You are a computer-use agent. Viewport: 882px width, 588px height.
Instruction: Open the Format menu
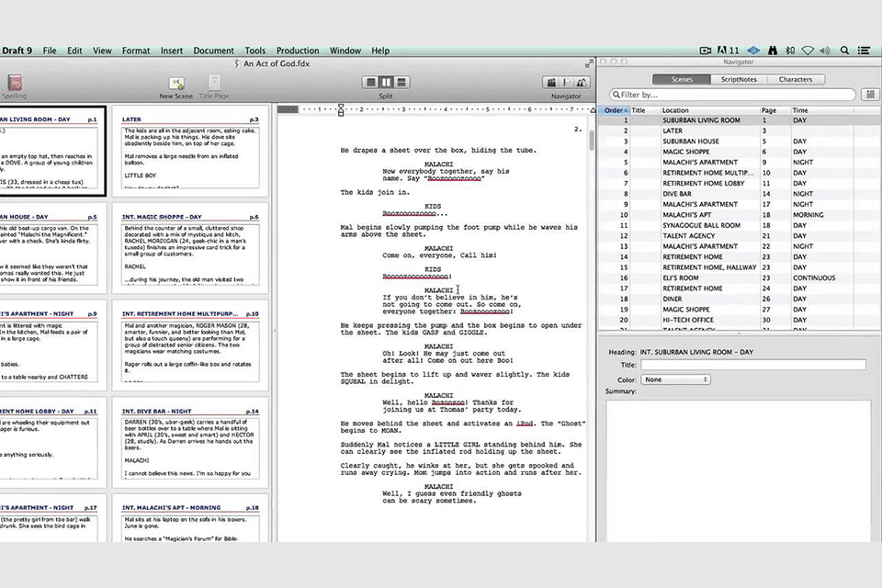click(136, 51)
